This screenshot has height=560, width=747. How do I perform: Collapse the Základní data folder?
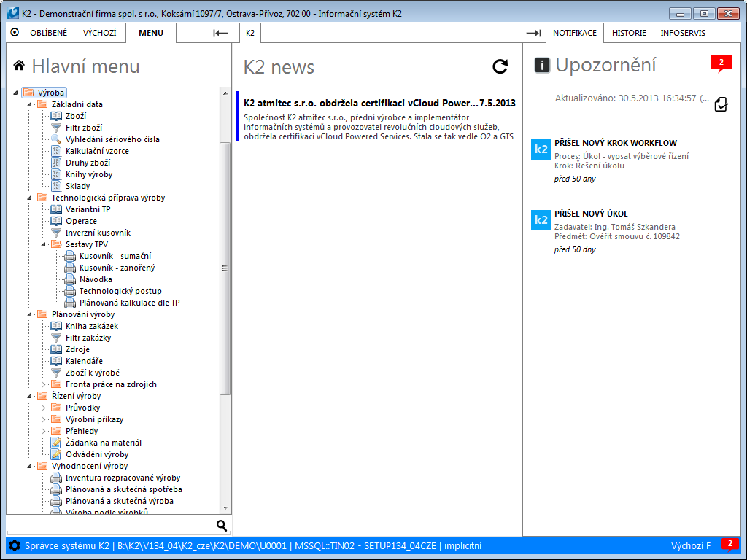coord(29,104)
